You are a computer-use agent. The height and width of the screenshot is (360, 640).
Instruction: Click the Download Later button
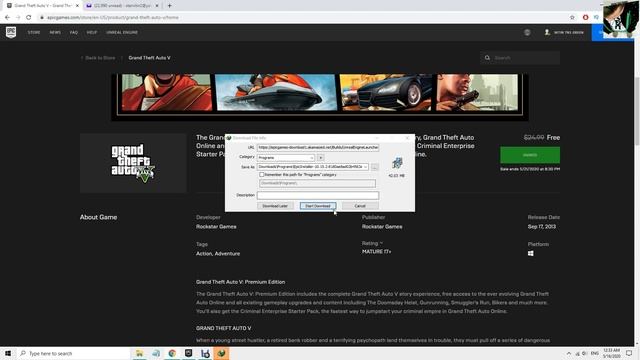click(x=275, y=206)
